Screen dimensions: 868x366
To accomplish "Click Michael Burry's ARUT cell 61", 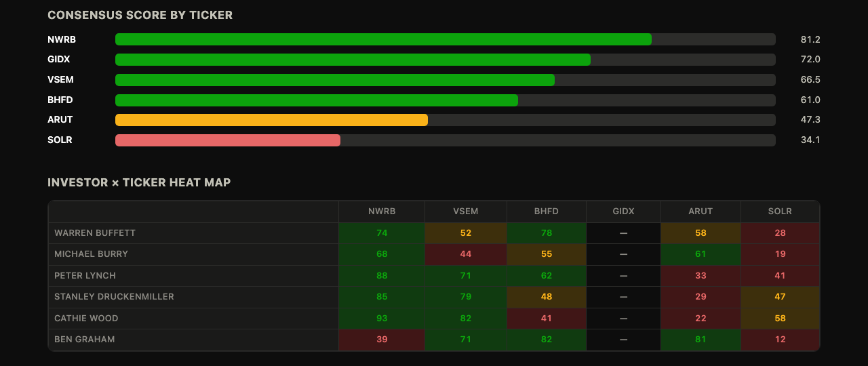I will click(701, 254).
